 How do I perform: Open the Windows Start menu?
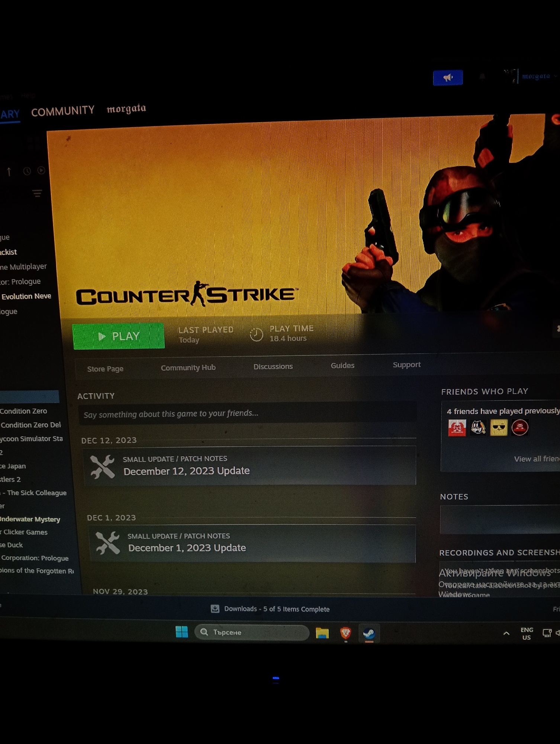point(182,632)
